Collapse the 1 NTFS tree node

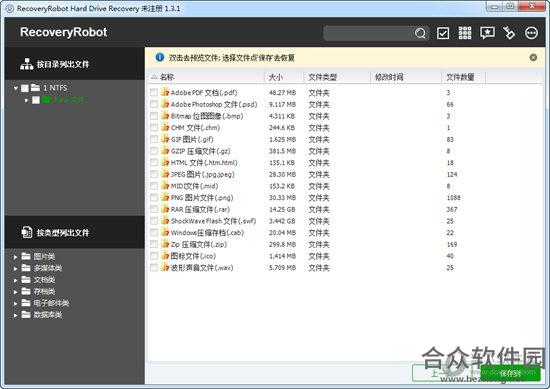[15, 88]
